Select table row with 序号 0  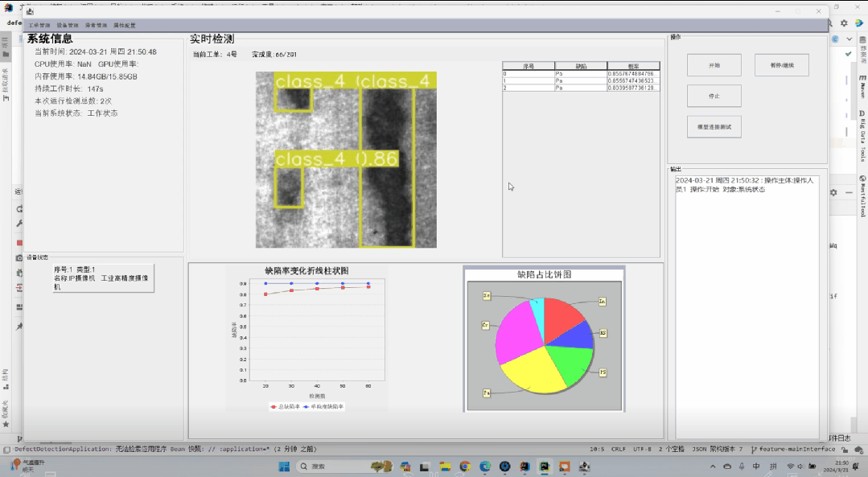coord(582,73)
